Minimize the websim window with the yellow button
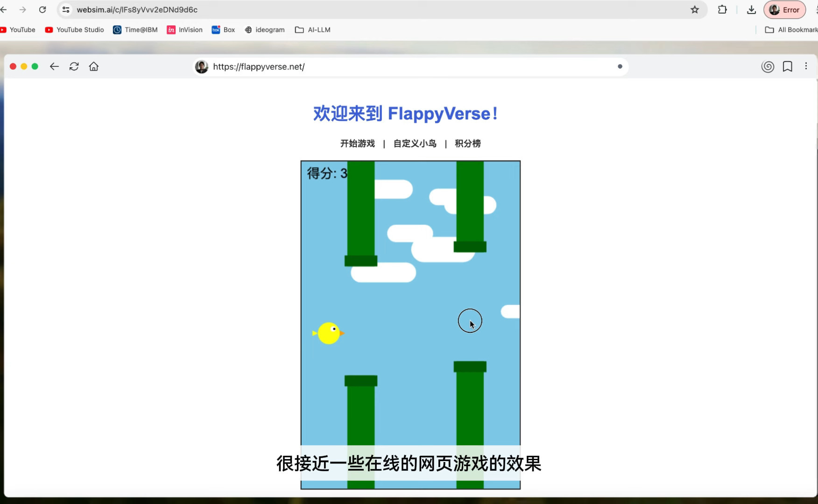The width and height of the screenshot is (818, 504). click(x=24, y=67)
